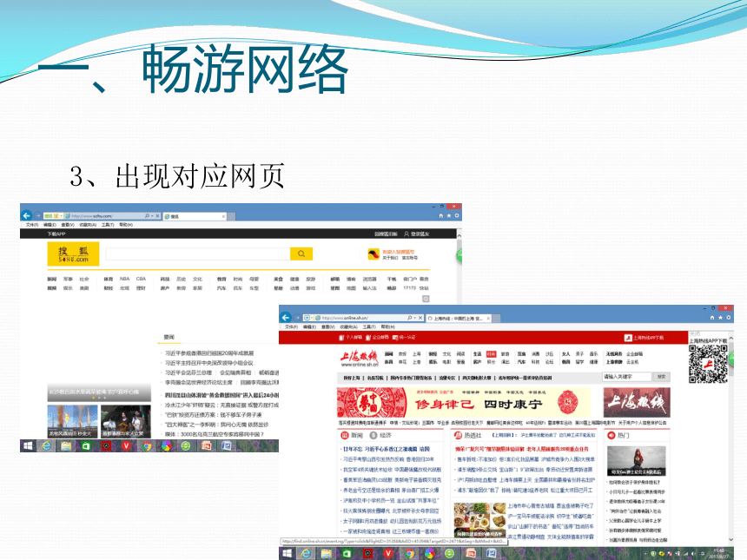Click 上海热线APP下载 on the red bar
747x560 pixels.
coord(644,338)
